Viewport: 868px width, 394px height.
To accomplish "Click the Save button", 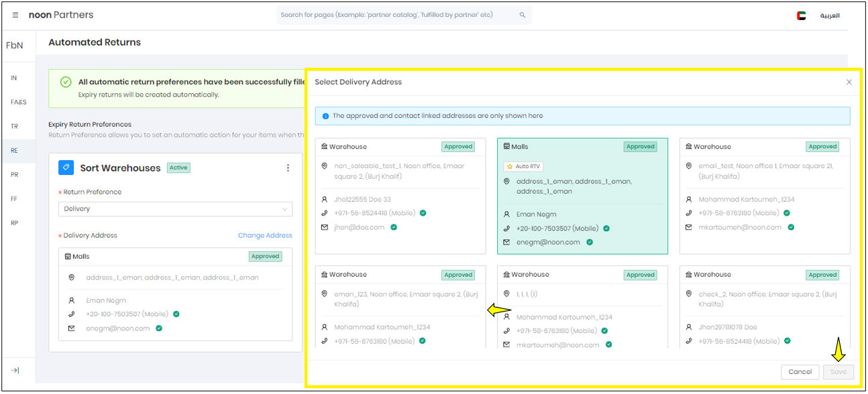I will click(838, 372).
